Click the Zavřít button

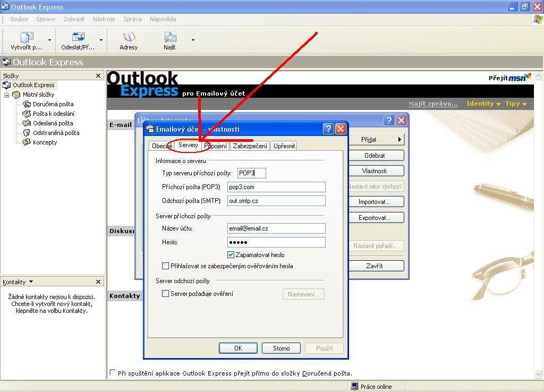point(376,266)
